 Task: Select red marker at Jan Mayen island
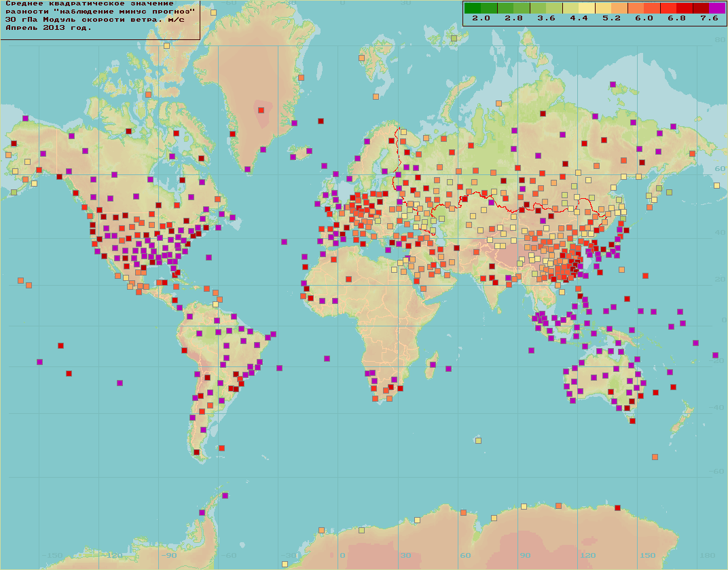[x=321, y=121]
